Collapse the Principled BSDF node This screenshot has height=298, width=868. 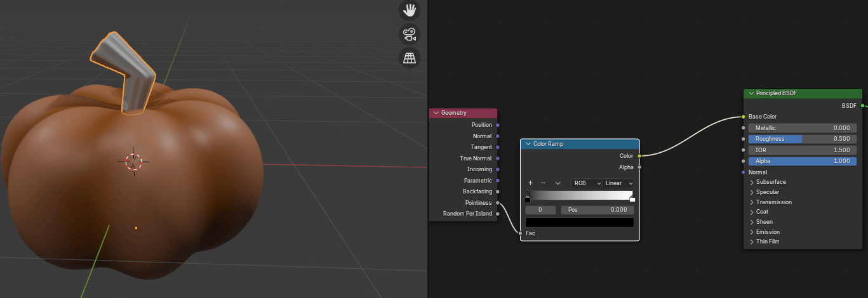point(751,93)
